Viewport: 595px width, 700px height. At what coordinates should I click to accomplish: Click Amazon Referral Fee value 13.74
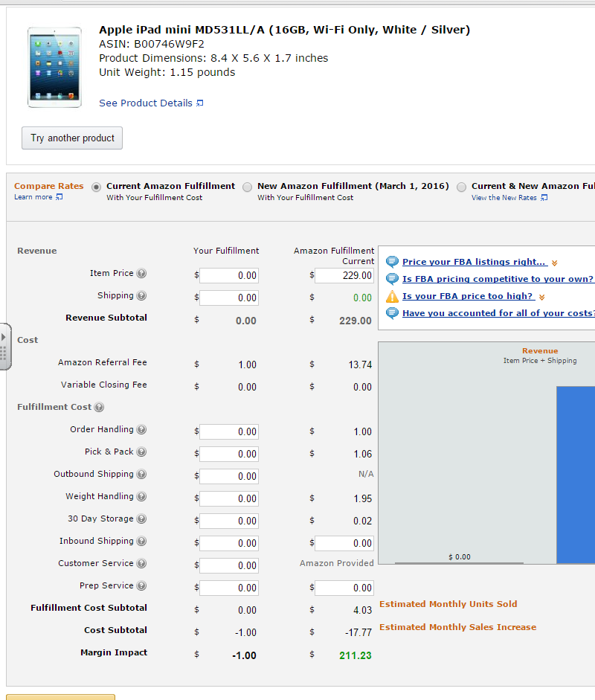pyautogui.click(x=360, y=365)
